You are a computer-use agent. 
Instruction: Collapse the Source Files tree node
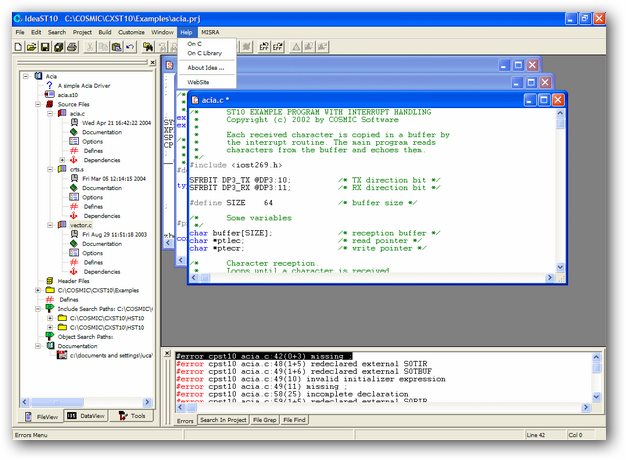click(38, 104)
